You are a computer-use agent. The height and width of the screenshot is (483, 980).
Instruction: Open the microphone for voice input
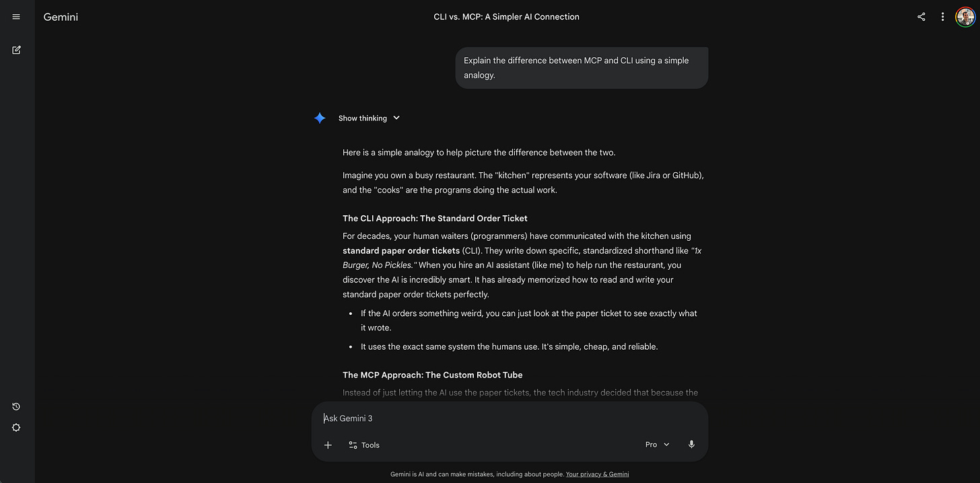coord(691,444)
